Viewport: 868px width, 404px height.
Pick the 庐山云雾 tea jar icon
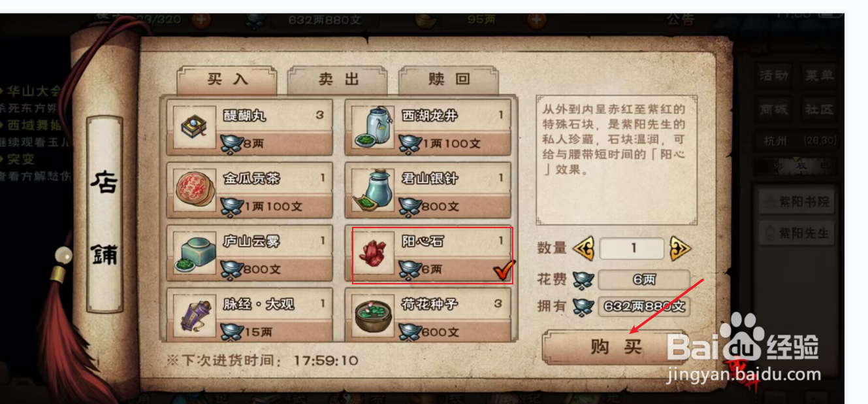[195, 253]
